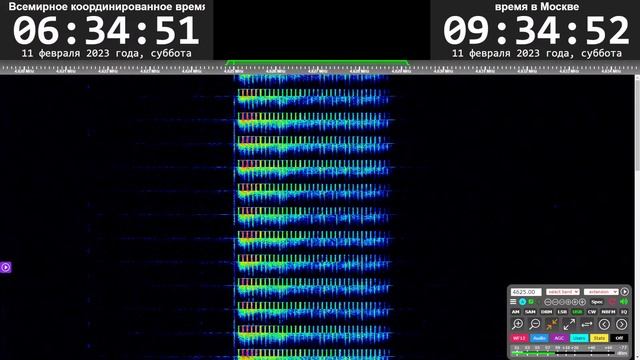Zoom out with magnifier minus icon

[x=535, y=324]
